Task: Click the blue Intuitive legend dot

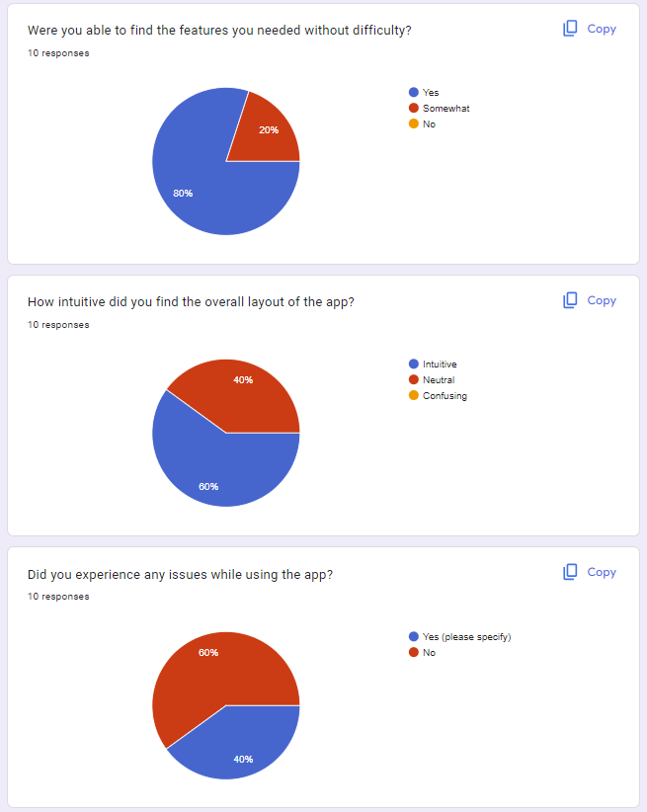Action: coord(414,365)
